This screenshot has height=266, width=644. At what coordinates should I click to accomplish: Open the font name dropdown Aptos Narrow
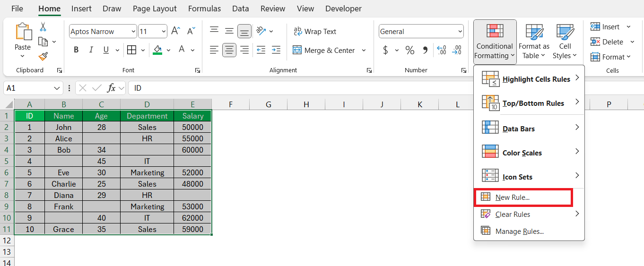(132, 32)
